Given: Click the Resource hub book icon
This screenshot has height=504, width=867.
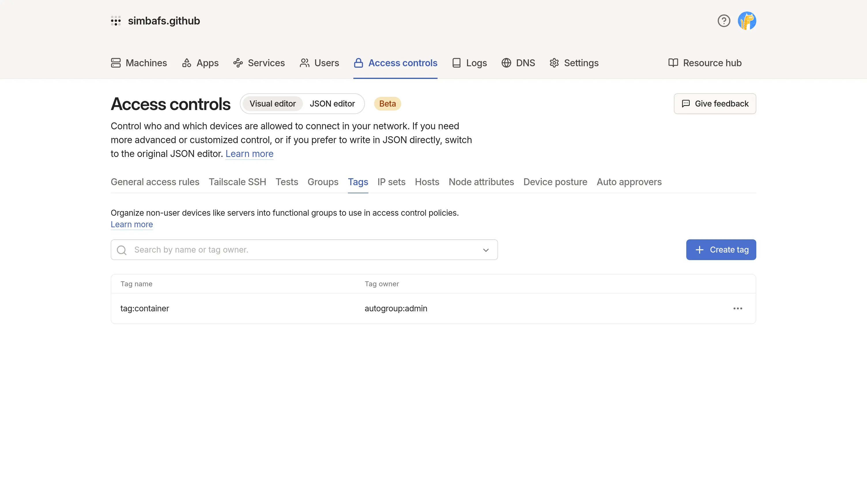Looking at the screenshot, I should 673,63.
